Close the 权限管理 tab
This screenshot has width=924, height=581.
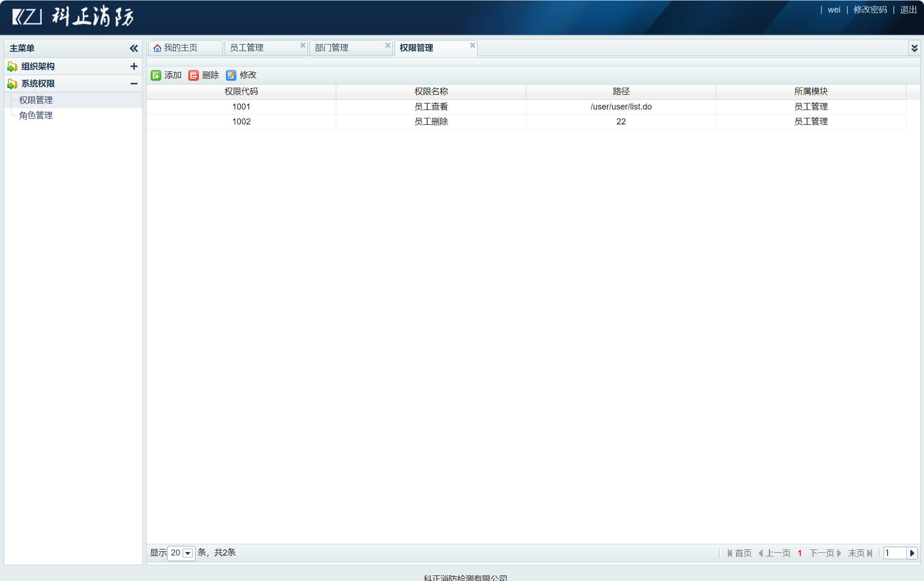point(472,45)
